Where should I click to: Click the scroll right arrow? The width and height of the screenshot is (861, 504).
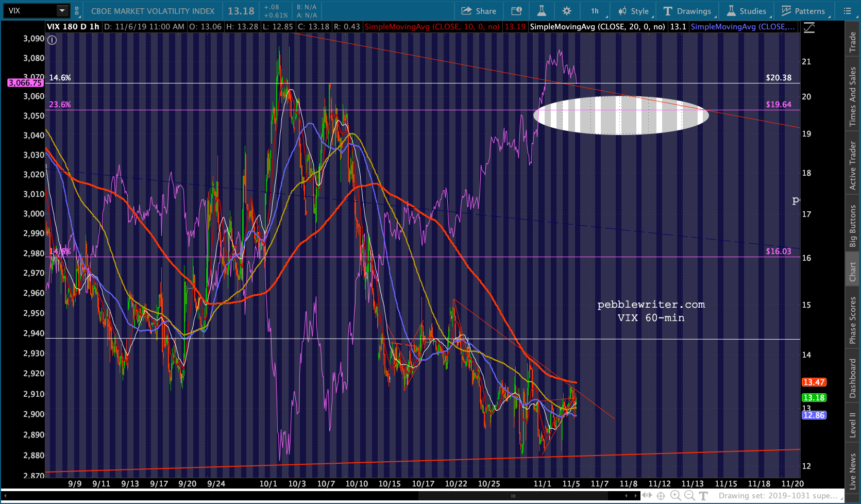pyautogui.click(x=635, y=496)
